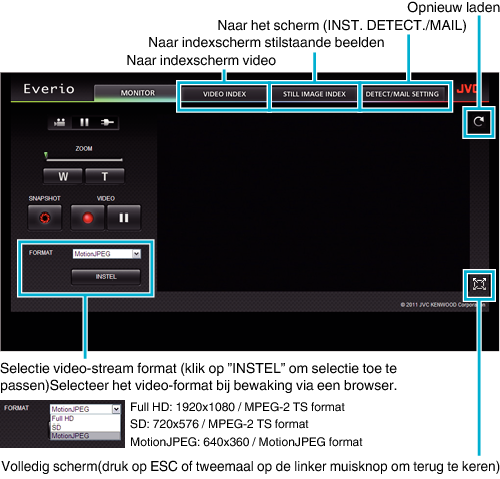The image size is (500, 479).
Task: Zoom out with the W button
Action: point(63,176)
